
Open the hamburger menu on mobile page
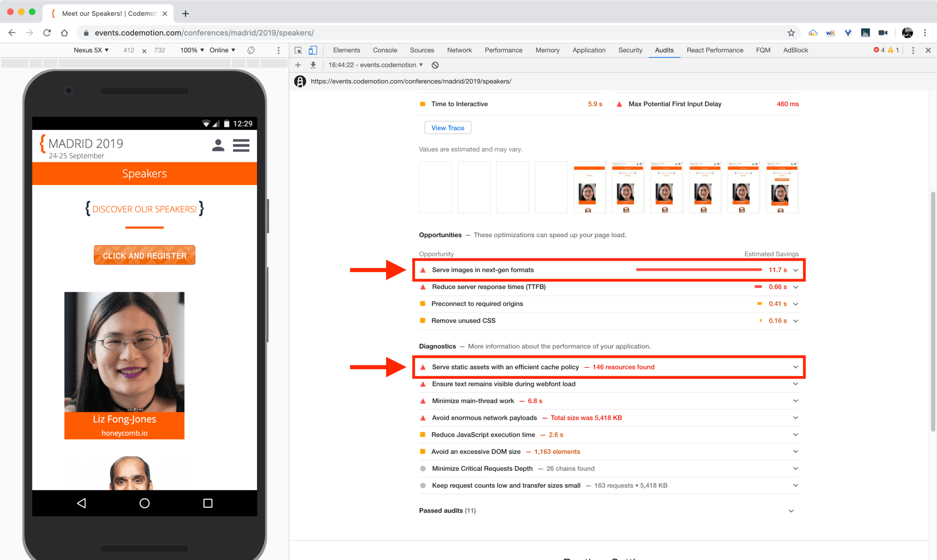(x=241, y=145)
